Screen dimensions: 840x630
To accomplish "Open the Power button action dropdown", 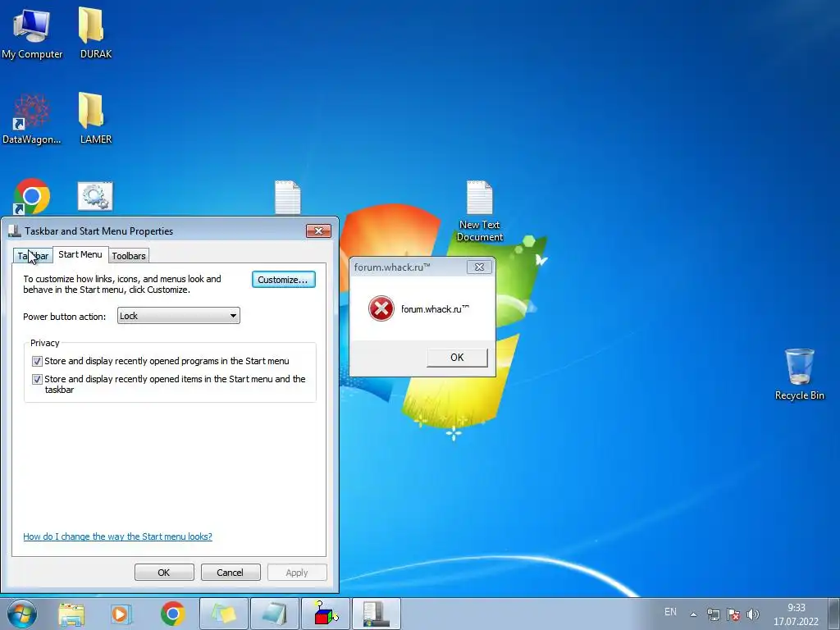I will pyautogui.click(x=178, y=316).
